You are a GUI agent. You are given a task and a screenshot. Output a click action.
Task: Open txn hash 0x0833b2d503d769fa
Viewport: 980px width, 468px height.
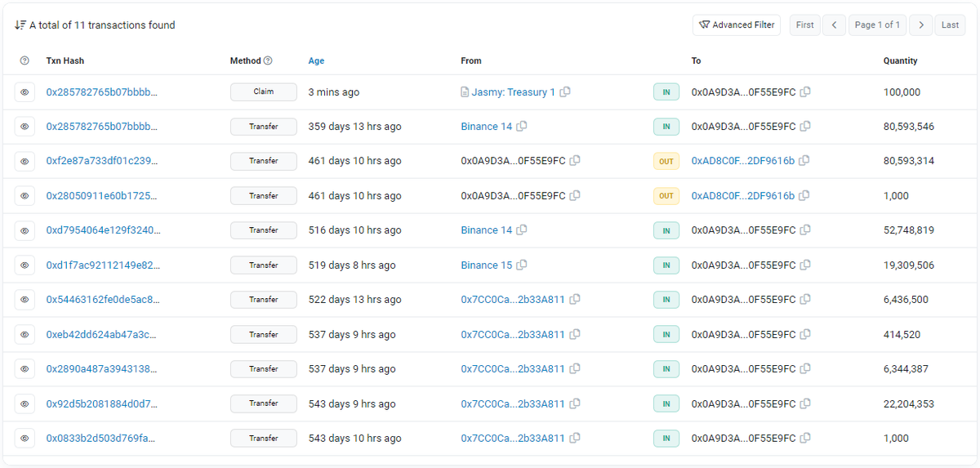coord(101,439)
